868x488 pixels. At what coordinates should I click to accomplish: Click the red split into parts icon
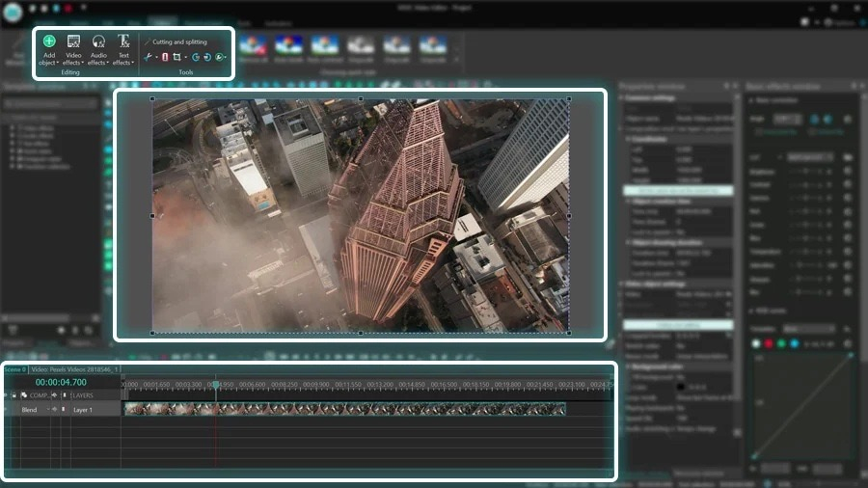click(165, 57)
